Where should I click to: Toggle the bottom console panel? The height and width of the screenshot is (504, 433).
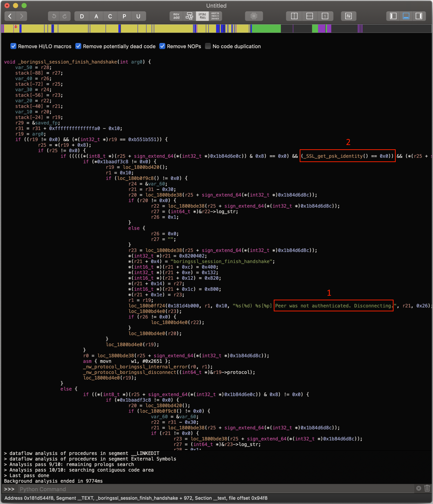point(406,16)
